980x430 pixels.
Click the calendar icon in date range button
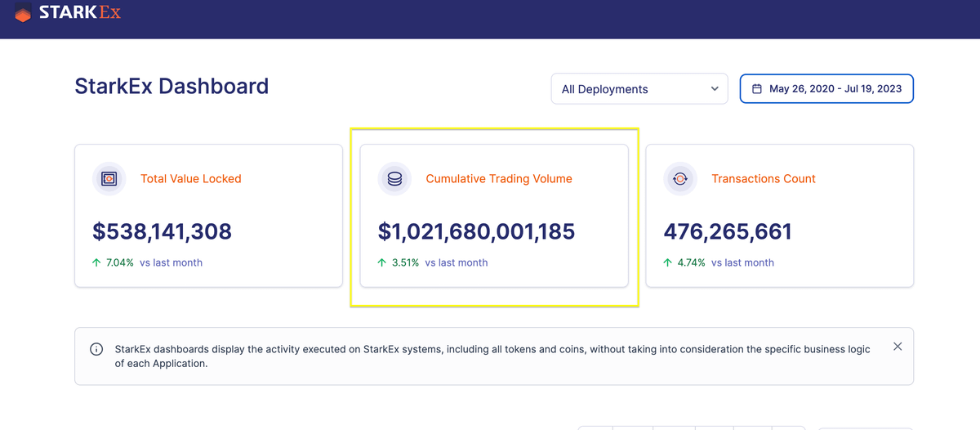(757, 89)
